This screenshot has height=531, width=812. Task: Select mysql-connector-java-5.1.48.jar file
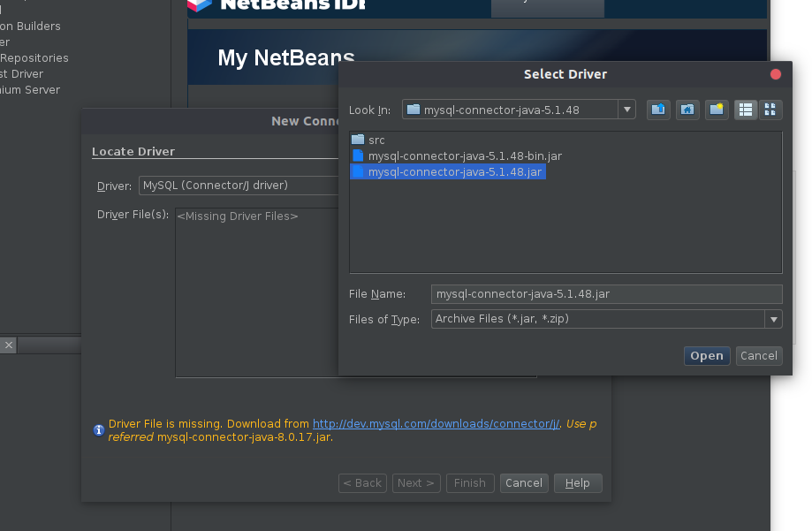[448, 172]
